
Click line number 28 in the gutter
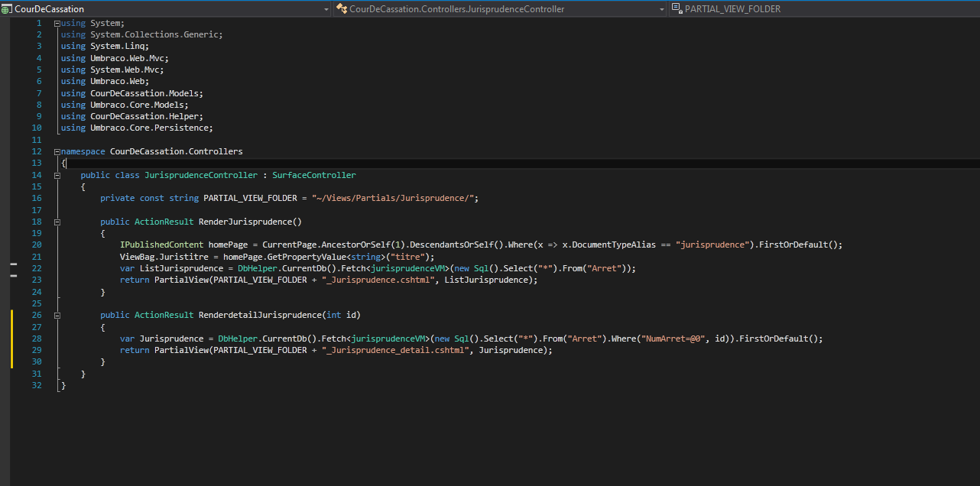(x=37, y=339)
